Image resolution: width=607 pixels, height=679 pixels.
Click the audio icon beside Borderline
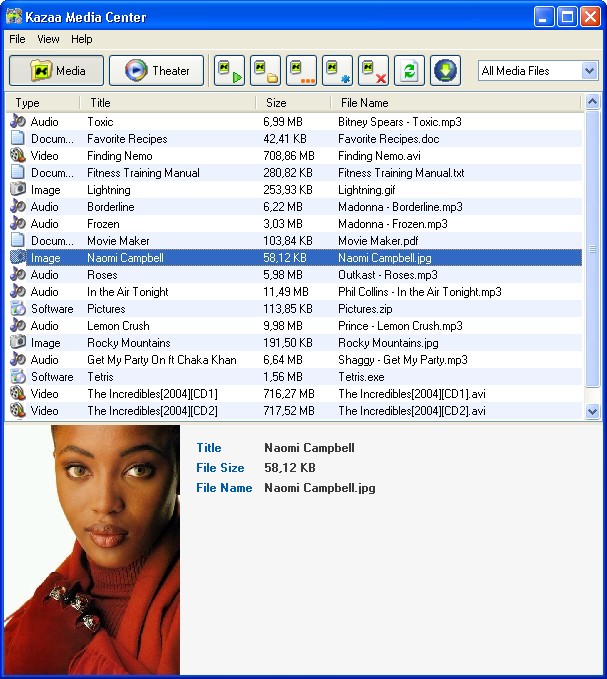click(x=18, y=207)
